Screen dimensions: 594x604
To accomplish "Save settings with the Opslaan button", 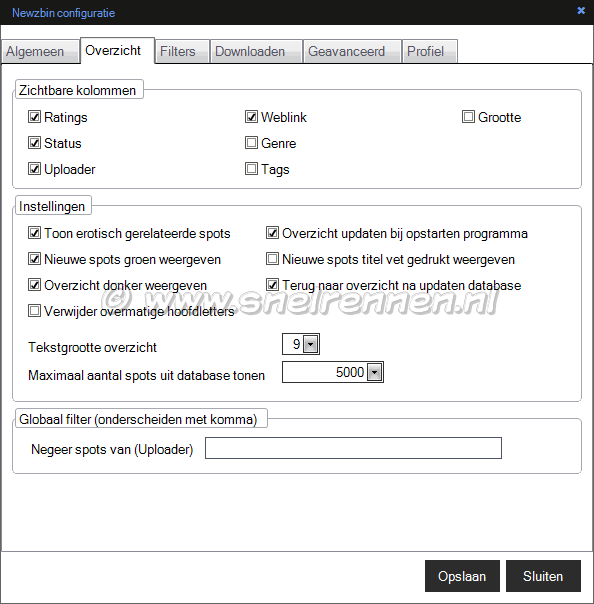I will (462, 576).
